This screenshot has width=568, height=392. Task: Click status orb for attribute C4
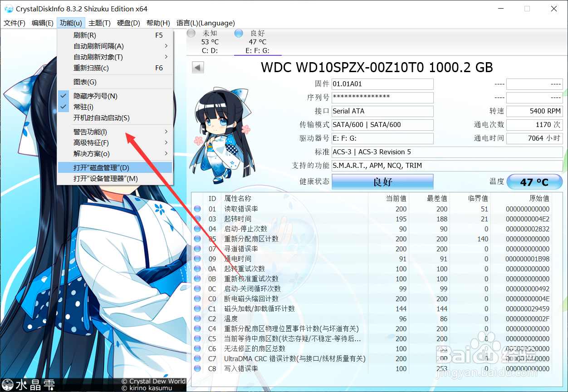tap(197, 329)
